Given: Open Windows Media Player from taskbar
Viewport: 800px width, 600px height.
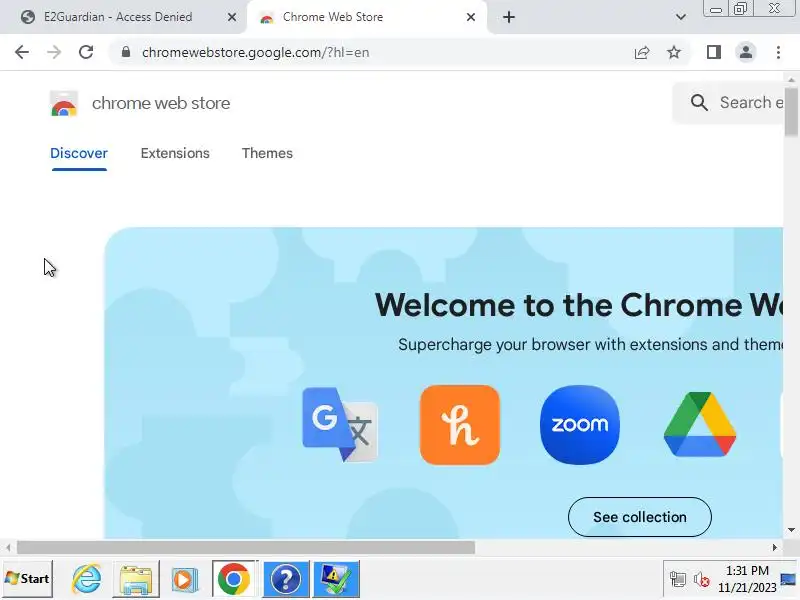Looking at the screenshot, I should pos(185,579).
